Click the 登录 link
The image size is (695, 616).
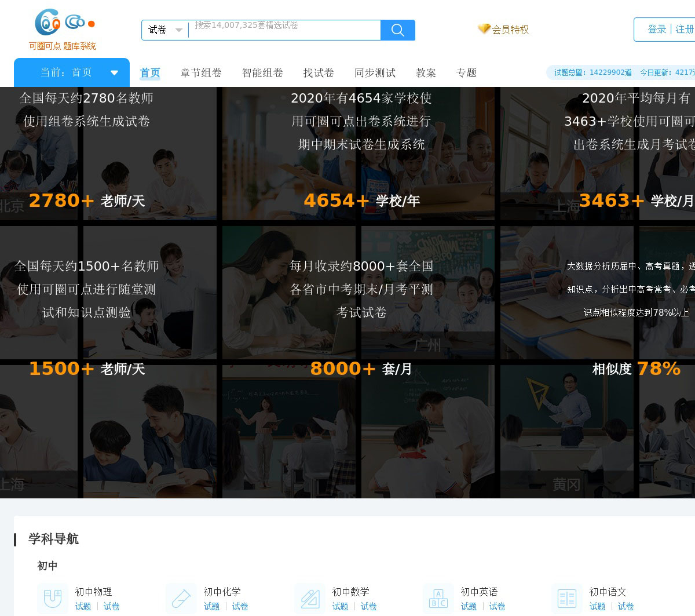pos(657,30)
